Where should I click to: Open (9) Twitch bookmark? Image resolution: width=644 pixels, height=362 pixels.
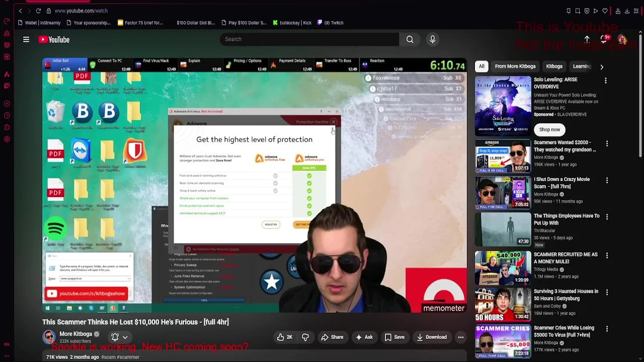(331, 23)
